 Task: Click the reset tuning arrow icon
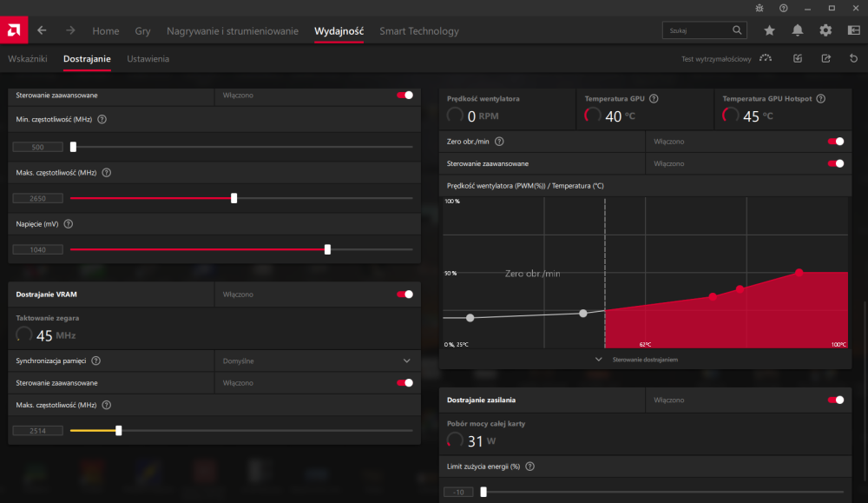(853, 59)
